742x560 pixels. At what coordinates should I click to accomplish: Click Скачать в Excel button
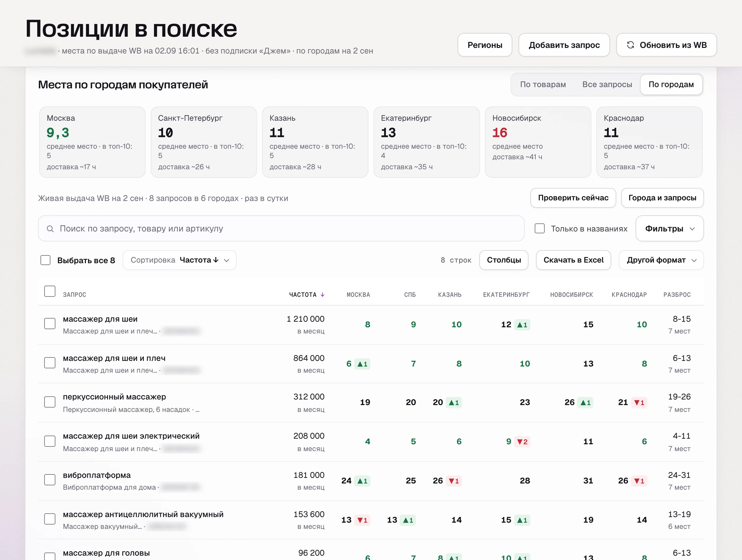click(573, 260)
